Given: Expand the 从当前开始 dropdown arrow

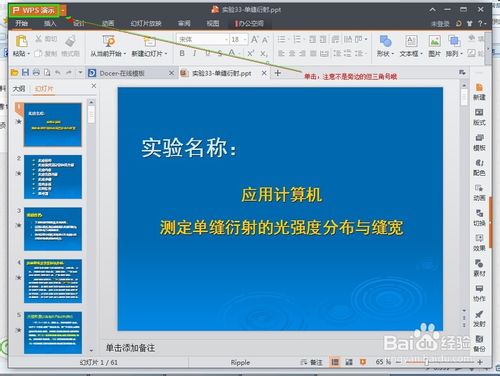Looking at the screenshot, I should coord(125,54).
